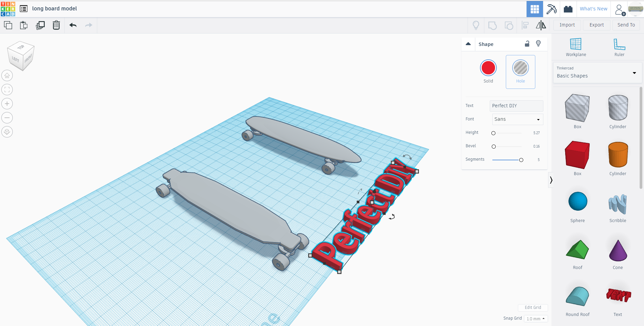
Task: Set shape to Hole
Action: coord(521,72)
